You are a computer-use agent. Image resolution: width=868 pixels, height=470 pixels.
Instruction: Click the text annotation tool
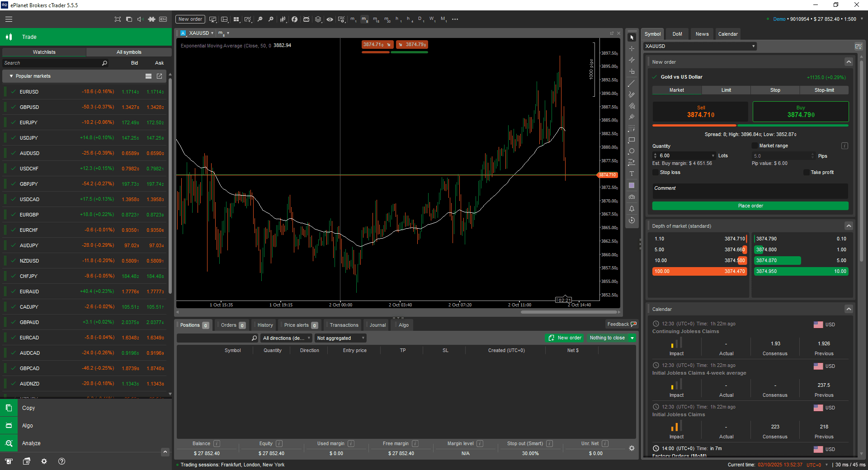click(632, 174)
